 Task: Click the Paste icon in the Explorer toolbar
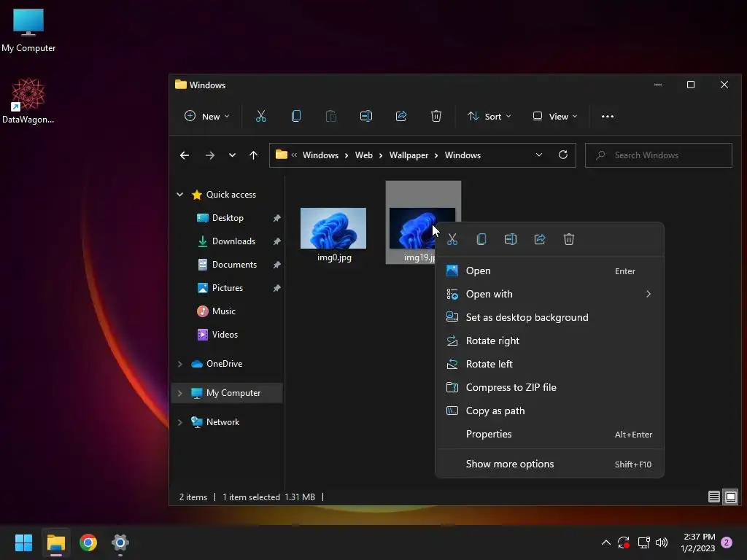click(331, 116)
